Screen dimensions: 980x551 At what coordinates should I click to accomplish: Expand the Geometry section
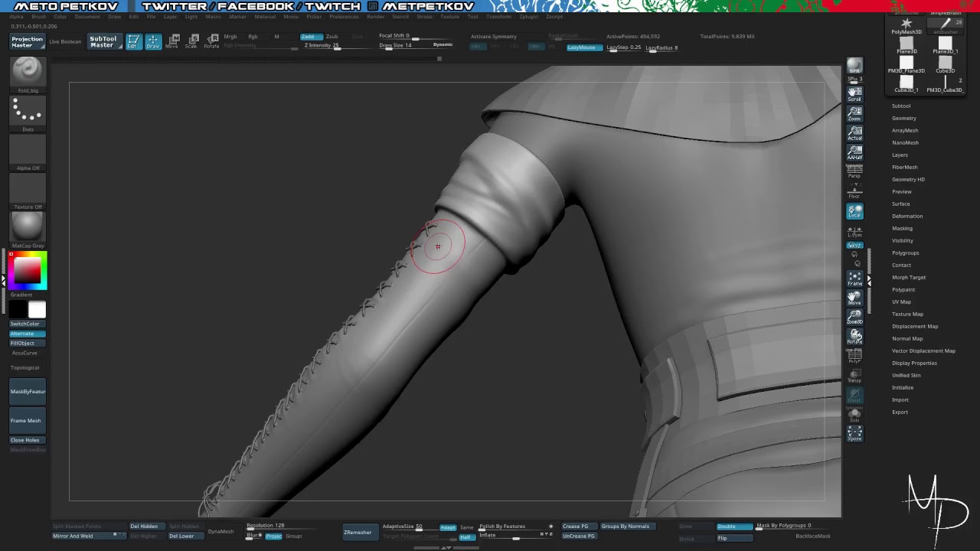[x=904, y=119]
